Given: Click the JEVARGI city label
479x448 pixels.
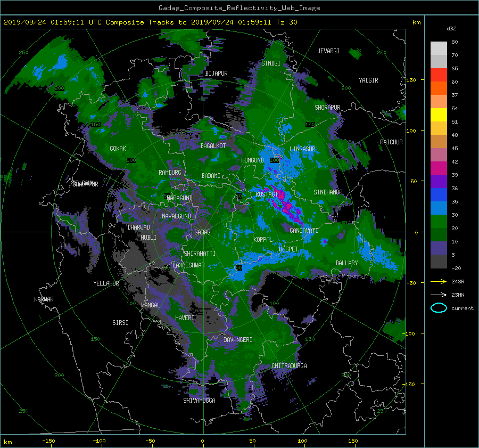Looking at the screenshot, I should coord(328,51).
